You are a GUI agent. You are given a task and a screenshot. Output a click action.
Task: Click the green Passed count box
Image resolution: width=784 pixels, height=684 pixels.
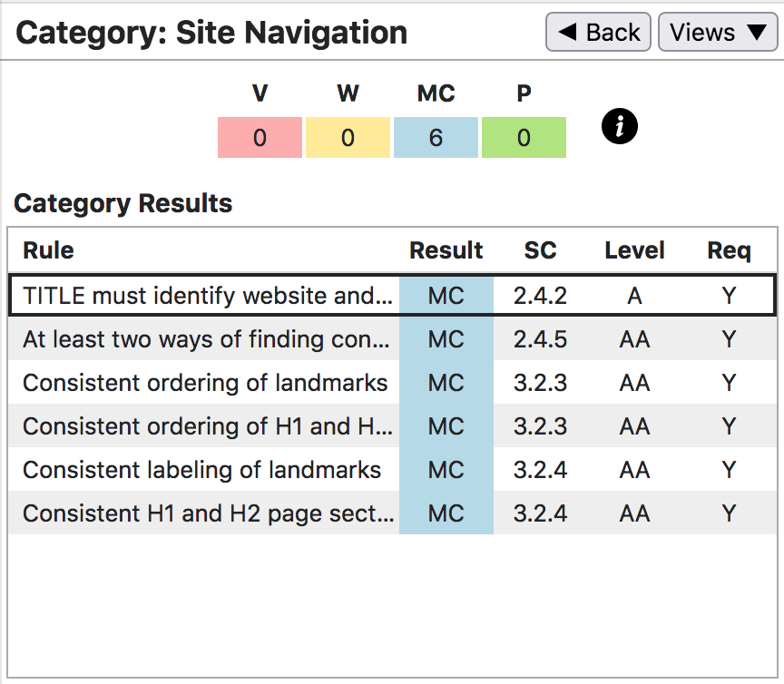524,138
